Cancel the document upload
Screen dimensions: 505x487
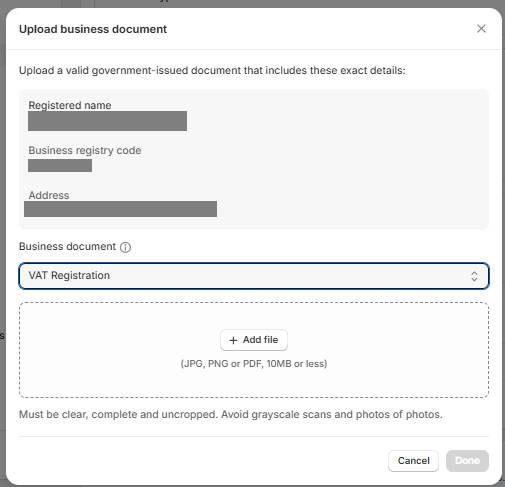point(413,461)
